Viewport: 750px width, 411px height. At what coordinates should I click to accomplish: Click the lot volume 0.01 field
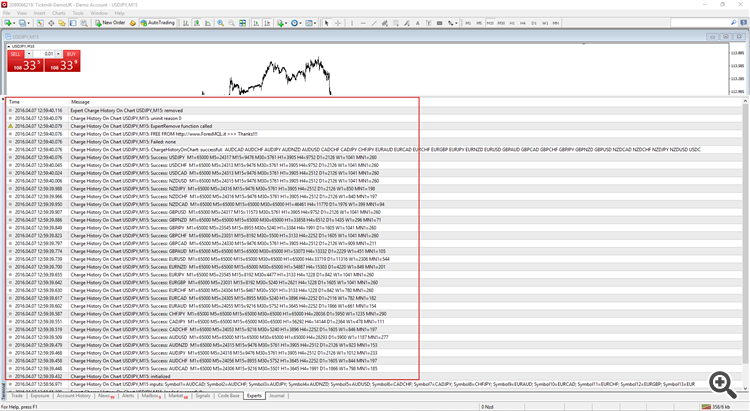44,54
